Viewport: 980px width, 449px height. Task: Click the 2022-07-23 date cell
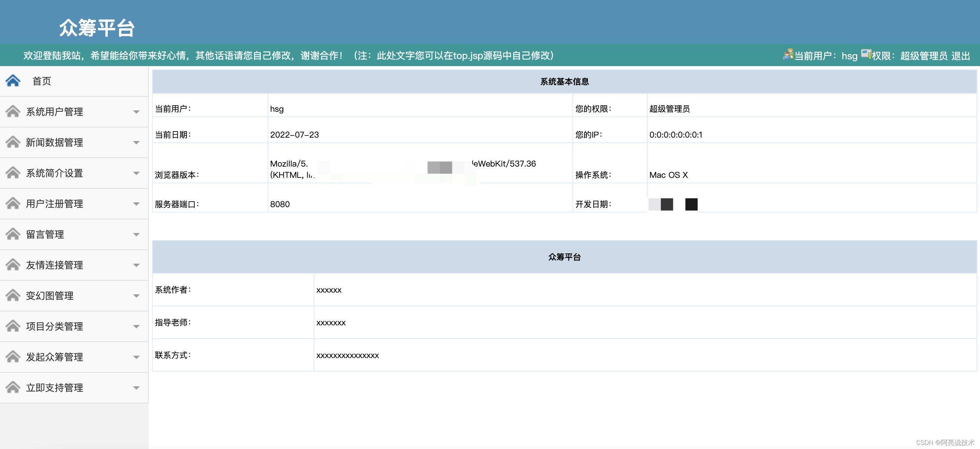[295, 135]
